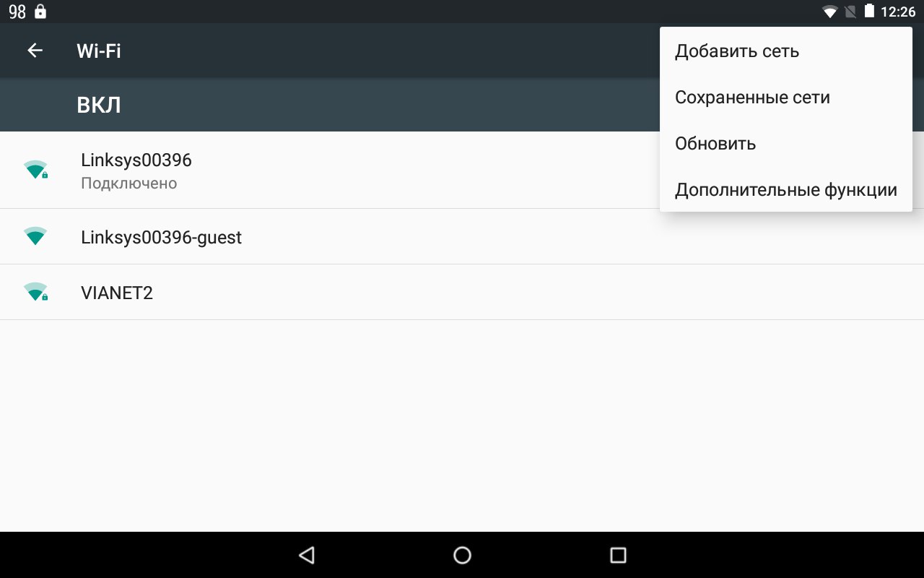Viewport: 924px width, 578px height.
Task: Tap the recent apps square button
Action: click(618, 555)
